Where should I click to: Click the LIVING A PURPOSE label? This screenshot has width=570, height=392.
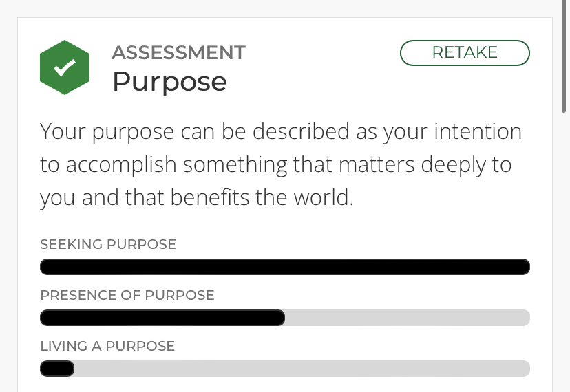pyautogui.click(x=107, y=346)
